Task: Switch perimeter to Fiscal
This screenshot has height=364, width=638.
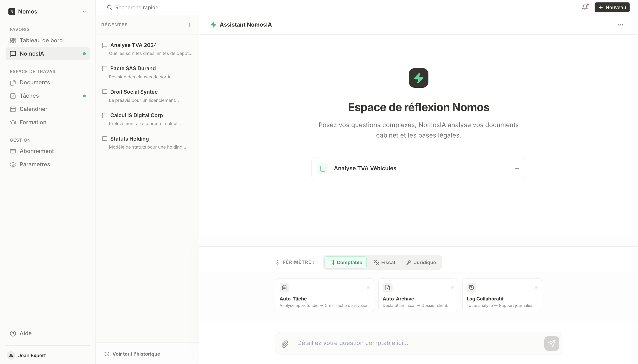Action: [384, 263]
